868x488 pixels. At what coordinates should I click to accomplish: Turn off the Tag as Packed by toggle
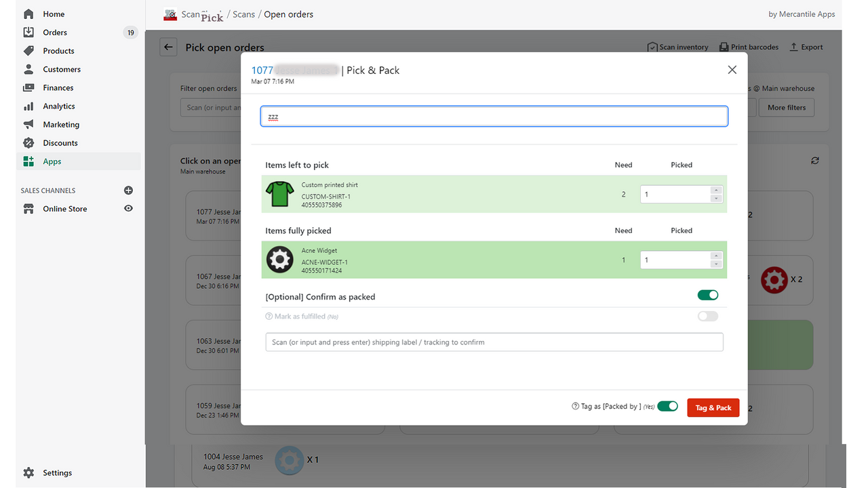[668, 406]
